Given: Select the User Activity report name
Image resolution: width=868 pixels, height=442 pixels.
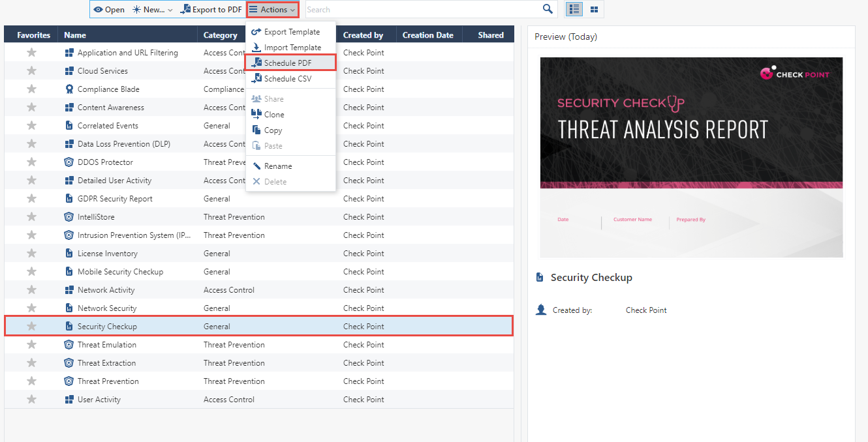Looking at the screenshot, I should [x=99, y=400].
